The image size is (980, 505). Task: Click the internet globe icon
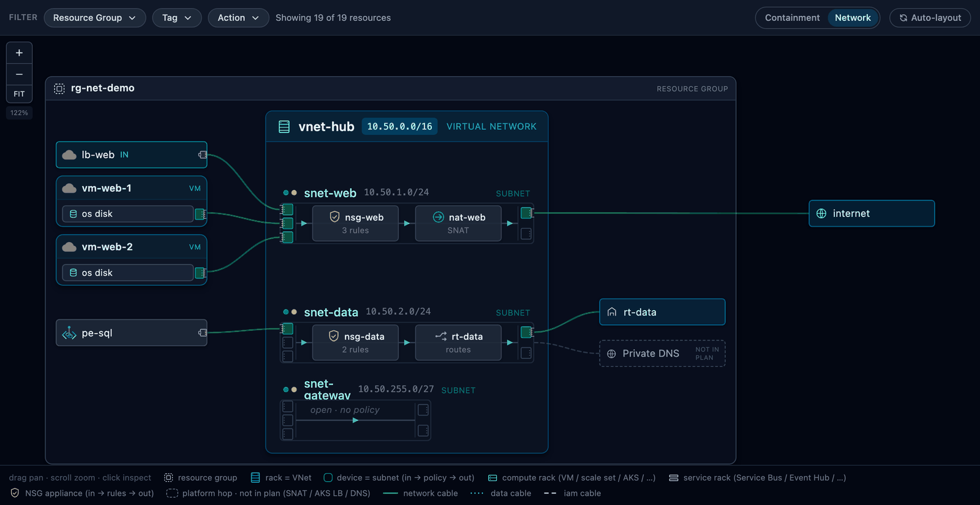point(821,213)
